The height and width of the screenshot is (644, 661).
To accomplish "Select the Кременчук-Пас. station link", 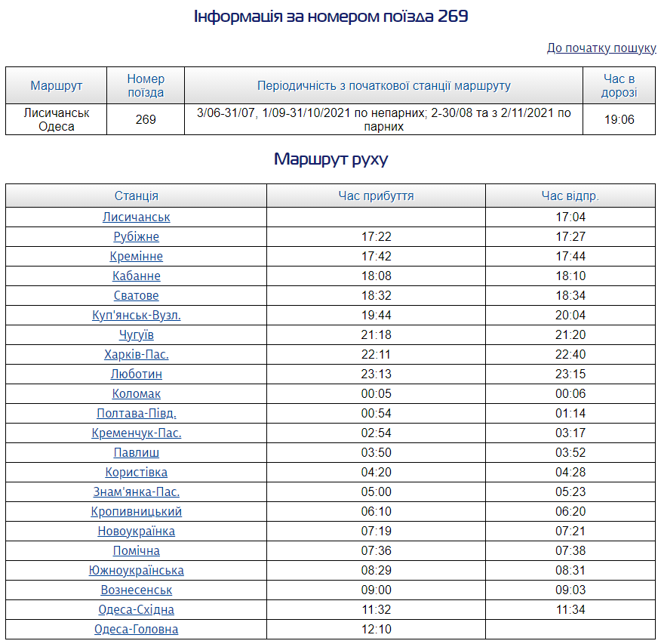I will tap(137, 433).
